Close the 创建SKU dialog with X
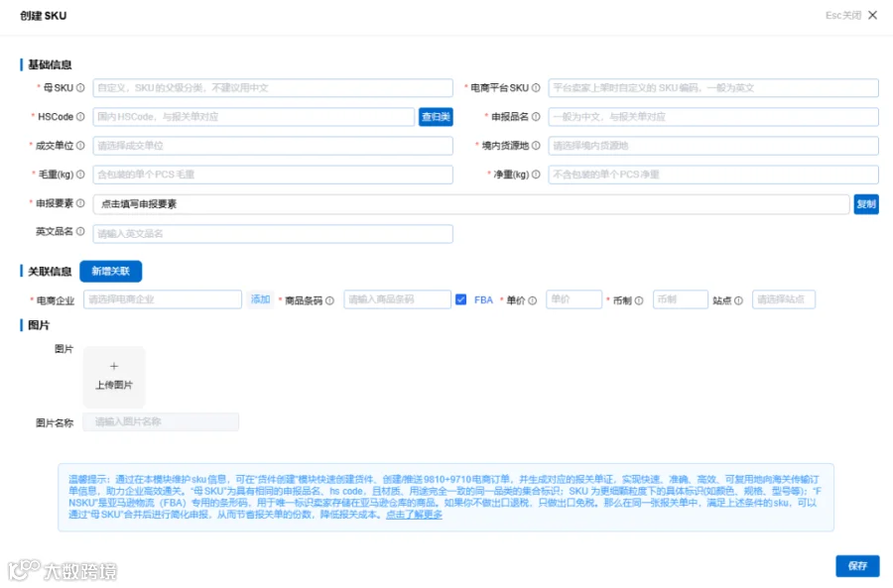The width and height of the screenshot is (893, 588). click(x=872, y=15)
